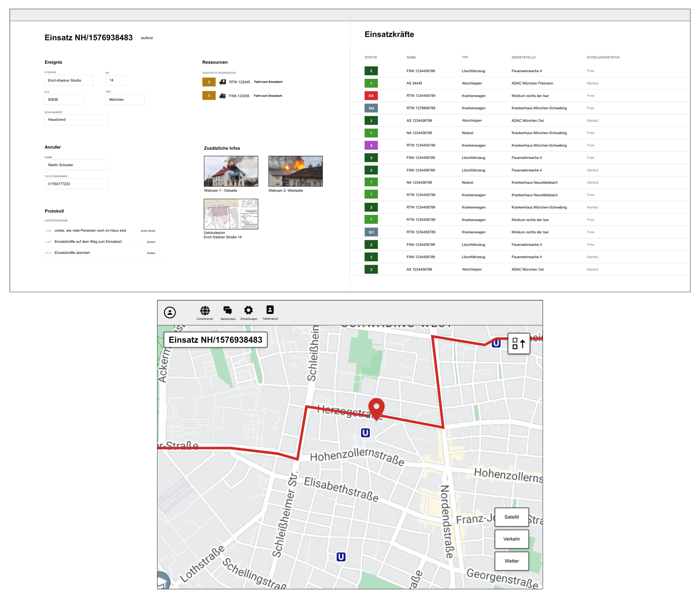
Task: Toggle the Wetter weather layer
Action: click(512, 561)
